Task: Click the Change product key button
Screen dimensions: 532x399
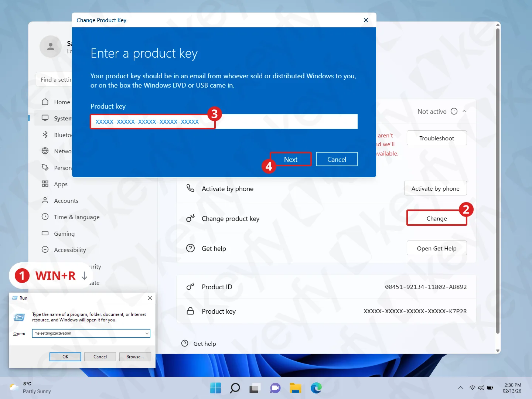Action: tap(437, 218)
